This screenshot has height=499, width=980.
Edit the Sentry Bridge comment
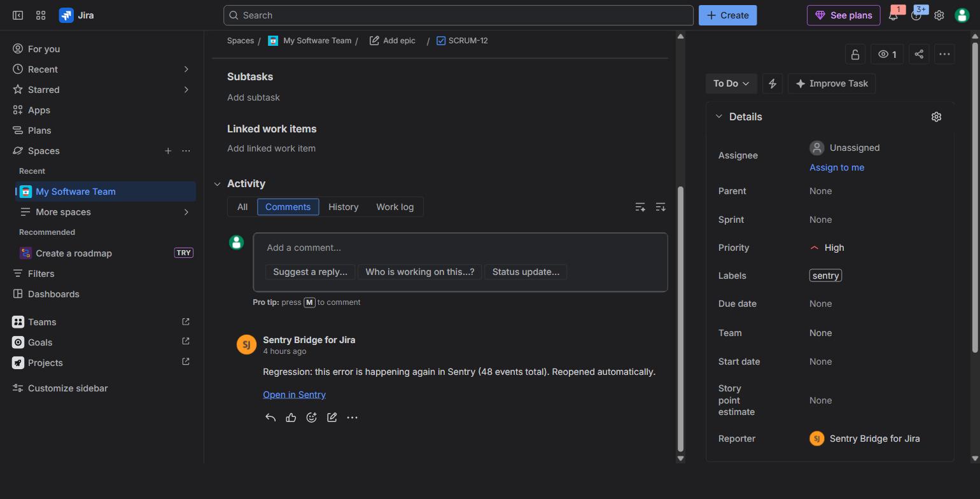332,418
